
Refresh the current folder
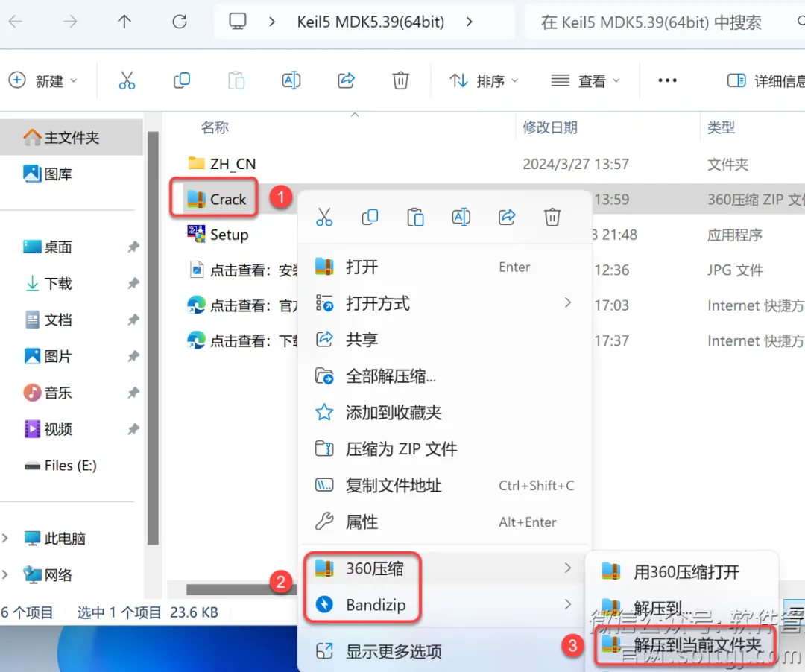coord(179,22)
